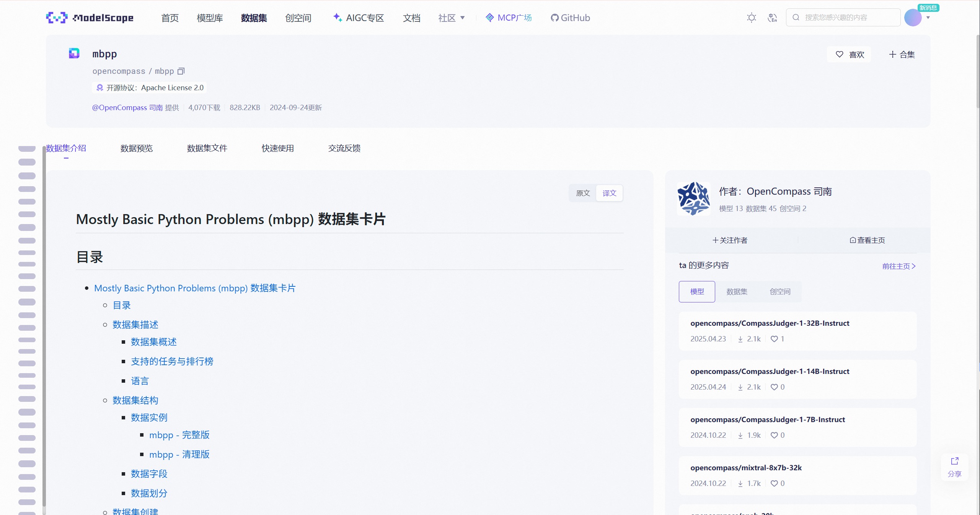This screenshot has width=980, height=515.
Task: Switch description to 译文
Action: point(609,193)
